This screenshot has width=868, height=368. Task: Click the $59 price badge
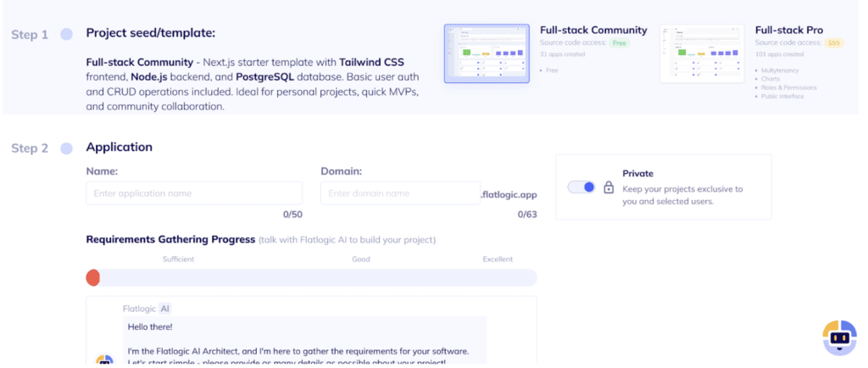pos(833,42)
